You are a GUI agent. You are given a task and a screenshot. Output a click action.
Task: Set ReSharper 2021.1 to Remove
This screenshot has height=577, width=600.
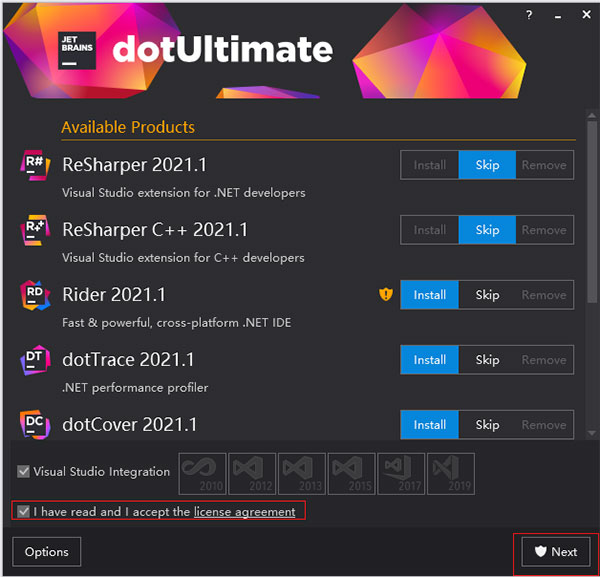pos(544,165)
